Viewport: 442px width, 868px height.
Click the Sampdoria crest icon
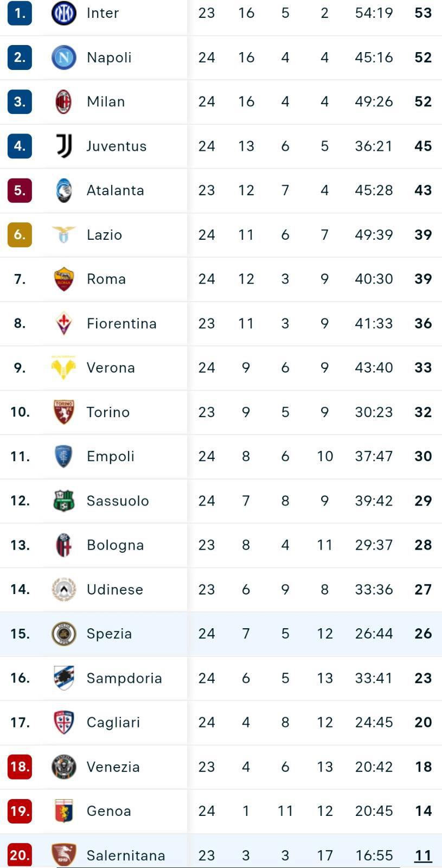click(63, 678)
